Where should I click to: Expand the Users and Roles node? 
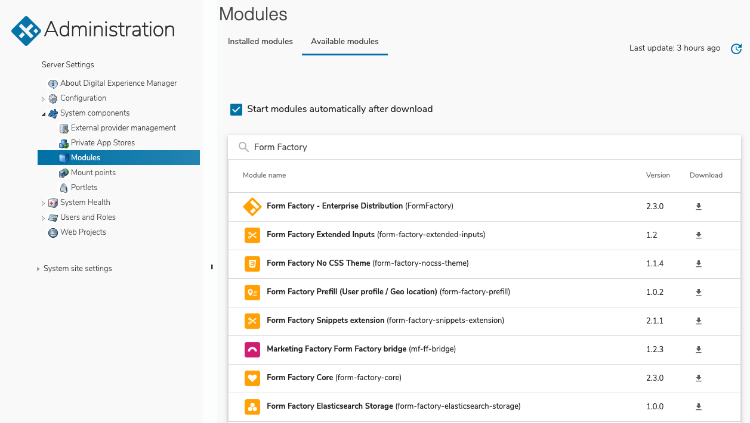(43, 218)
